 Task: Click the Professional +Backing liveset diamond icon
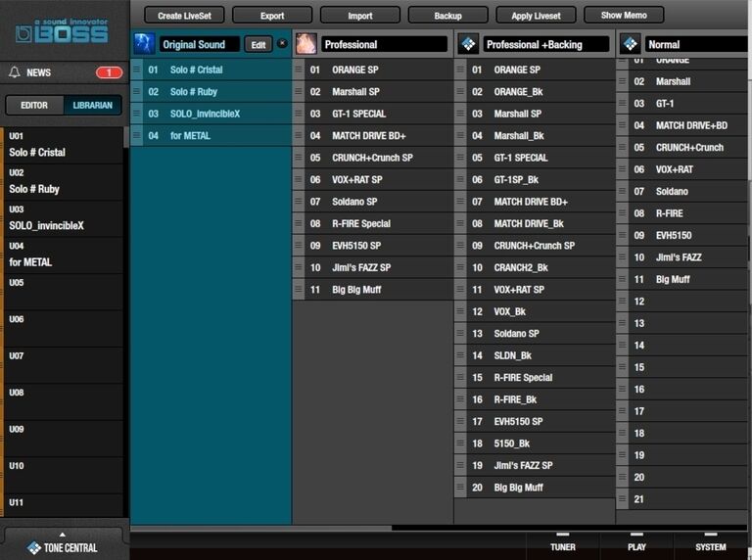468,44
